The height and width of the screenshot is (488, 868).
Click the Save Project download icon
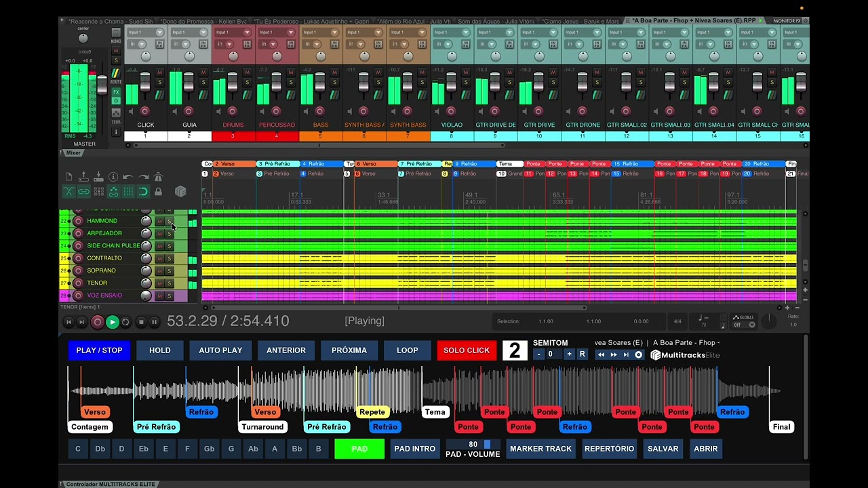coord(99,177)
